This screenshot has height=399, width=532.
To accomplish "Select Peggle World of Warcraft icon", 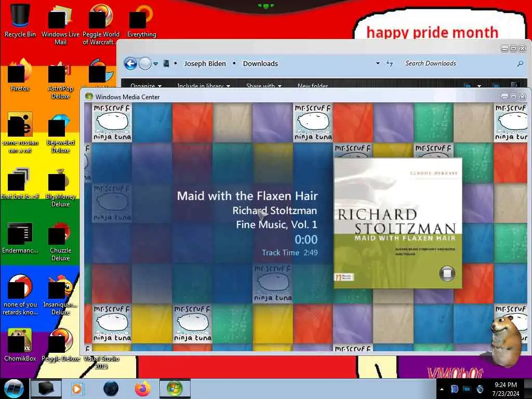I will (x=101, y=24).
